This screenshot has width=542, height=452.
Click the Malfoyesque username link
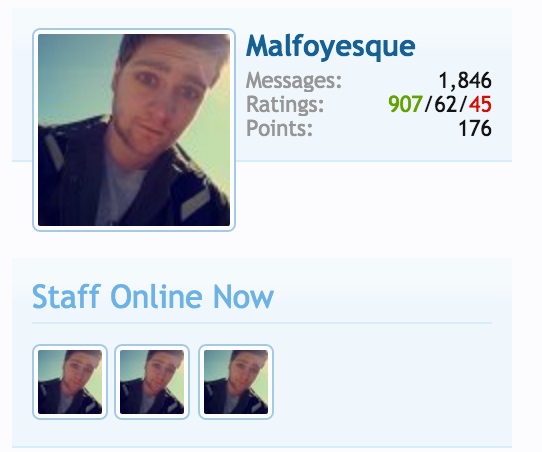tap(330, 47)
